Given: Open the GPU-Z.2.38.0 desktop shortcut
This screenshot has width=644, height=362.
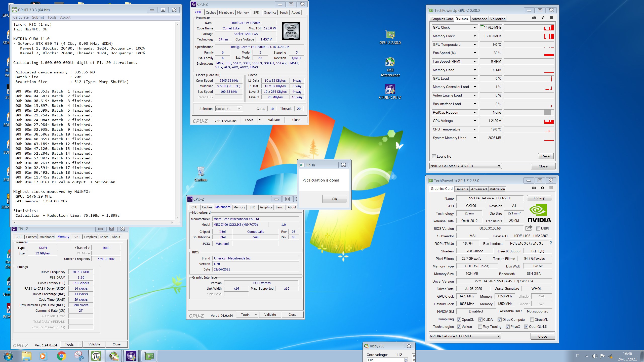Looking at the screenshot, I should (390, 37).
